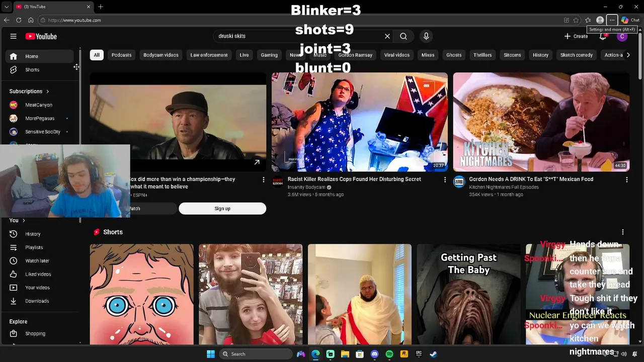Click the YouTube logo
Image resolution: width=644 pixels, height=362 pixels.
(x=41, y=36)
